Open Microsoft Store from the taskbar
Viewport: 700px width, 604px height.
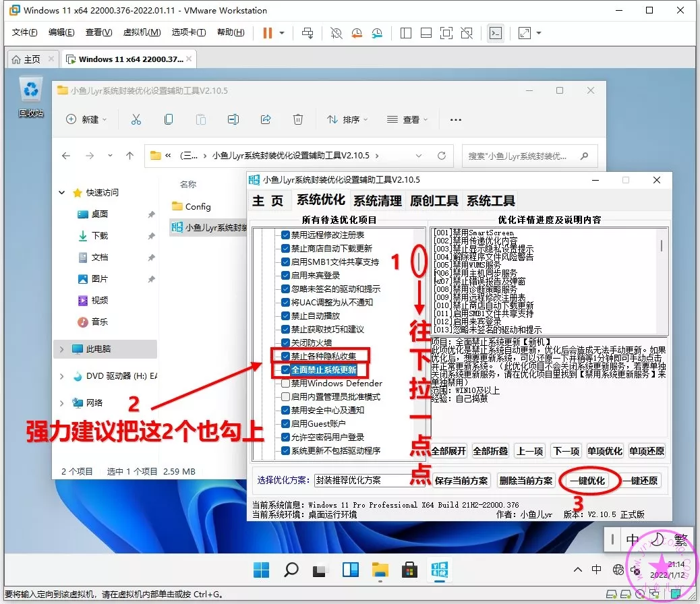(409, 570)
